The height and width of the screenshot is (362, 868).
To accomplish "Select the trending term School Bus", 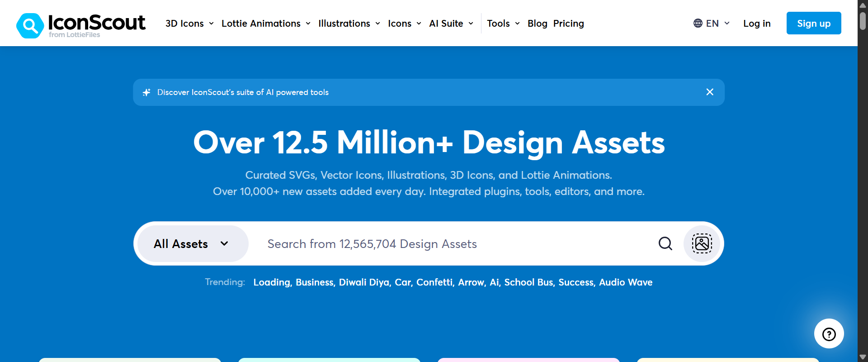I will pos(529,282).
